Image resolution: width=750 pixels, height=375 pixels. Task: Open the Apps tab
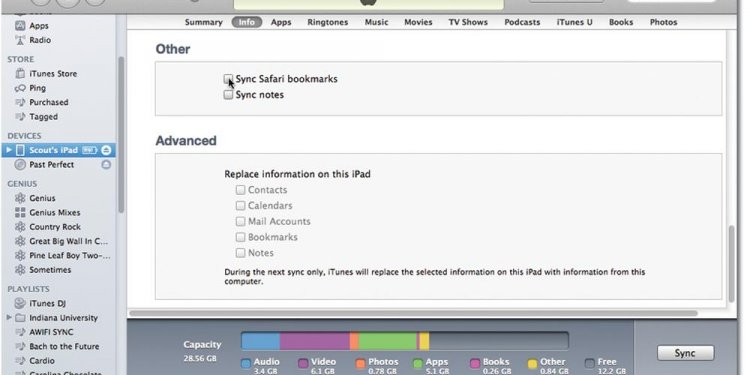(281, 22)
